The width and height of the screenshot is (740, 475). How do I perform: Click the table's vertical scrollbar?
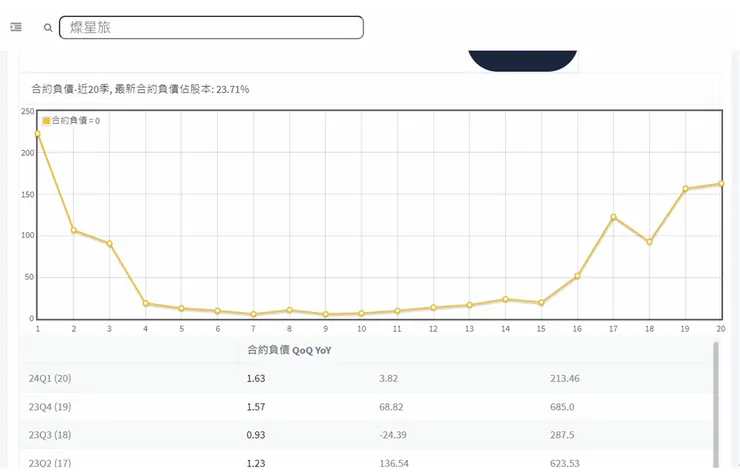pyautogui.click(x=715, y=400)
